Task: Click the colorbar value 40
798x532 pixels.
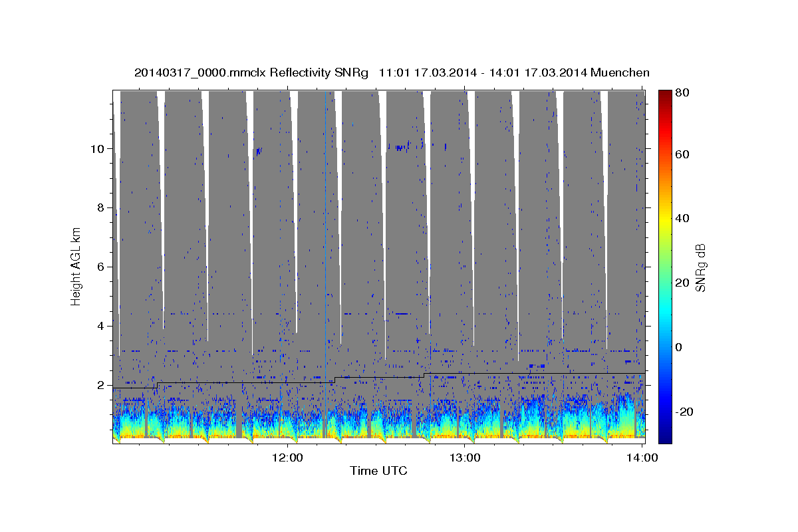Action: [x=682, y=218]
